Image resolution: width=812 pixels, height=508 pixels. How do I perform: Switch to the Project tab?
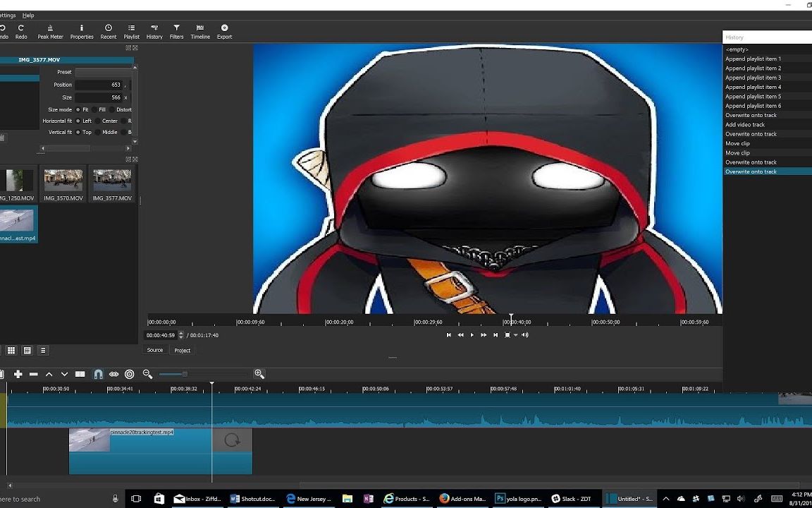tap(182, 351)
